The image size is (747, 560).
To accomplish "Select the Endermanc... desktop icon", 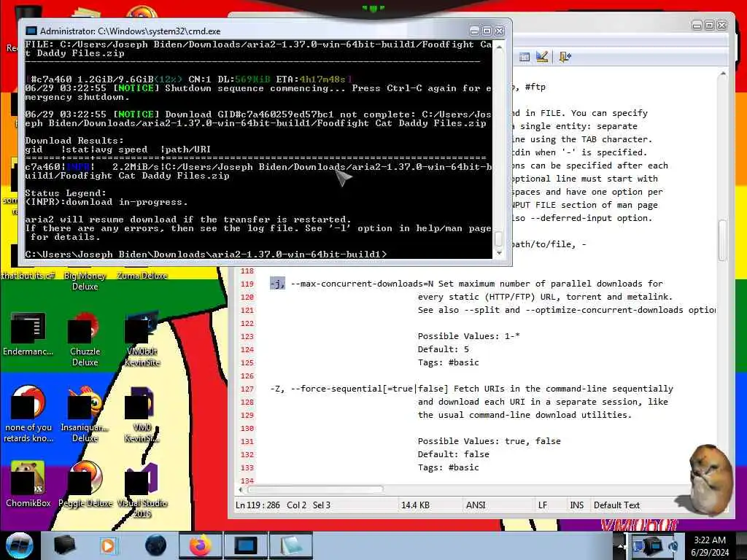I will tap(28, 333).
